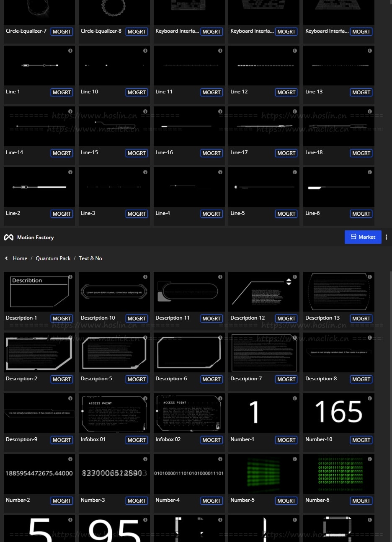The height and width of the screenshot is (542, 392).
Task: Select the Number-2 preview thumbnail
Action: click(x=39, y=474)
